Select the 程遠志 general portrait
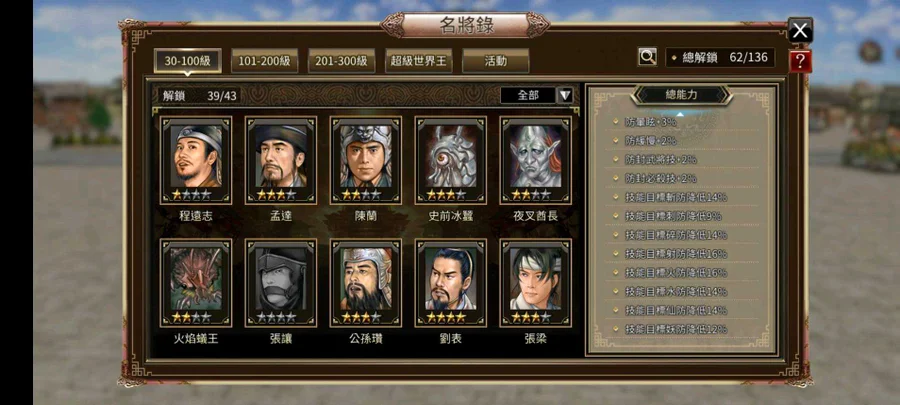Screen dimensions: 900x405 tap(196, 160)
